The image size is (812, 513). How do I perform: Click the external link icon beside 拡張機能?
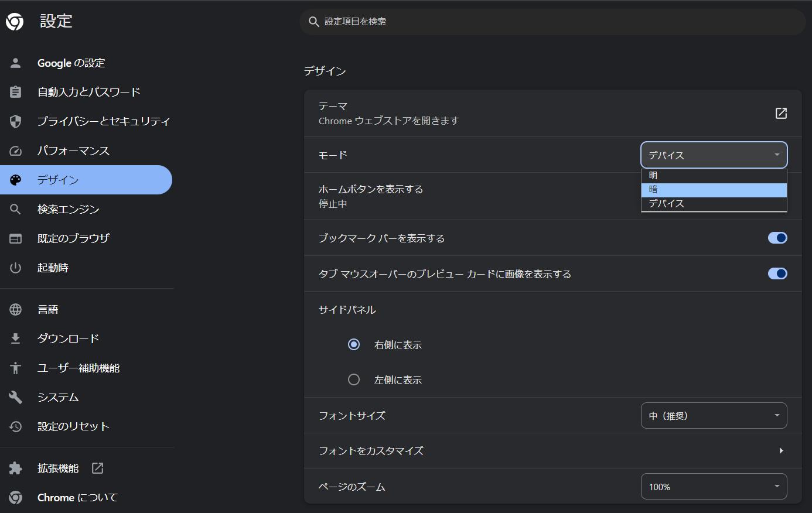(98, 468)
